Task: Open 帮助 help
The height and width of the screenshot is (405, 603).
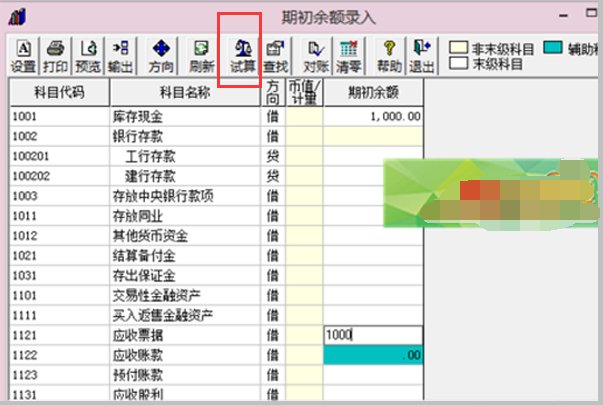Action: coord(390,56)
